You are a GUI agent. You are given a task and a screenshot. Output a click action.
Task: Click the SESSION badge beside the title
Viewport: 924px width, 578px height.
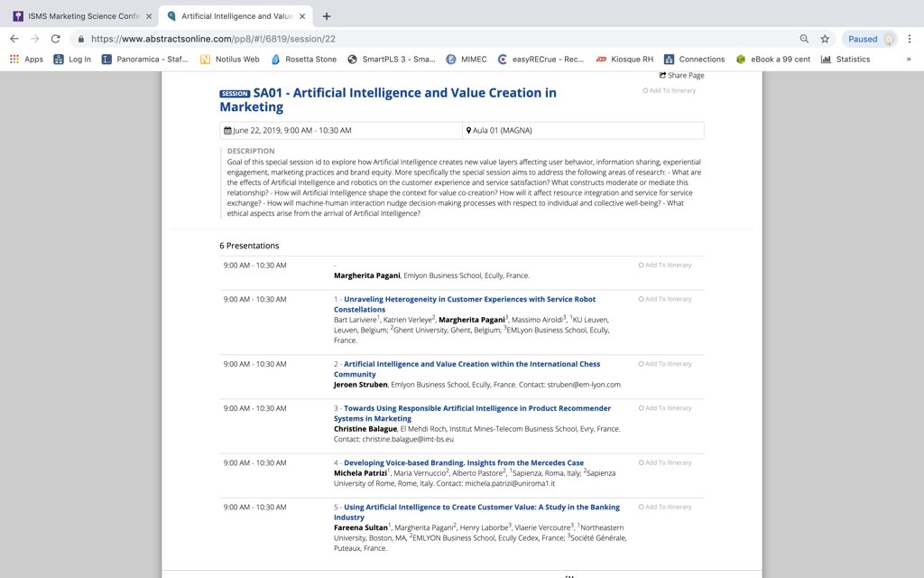[x=236, y=94]
